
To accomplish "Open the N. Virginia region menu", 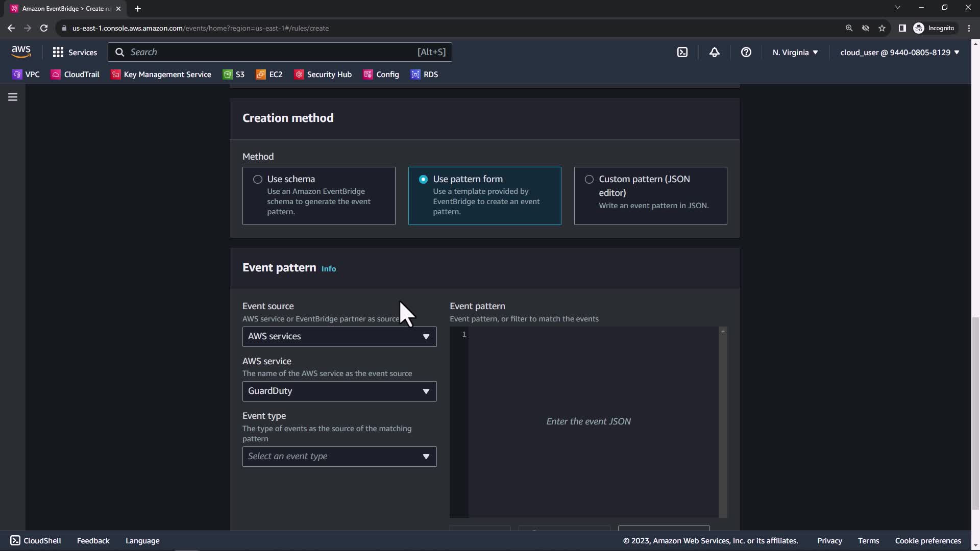I will (x=795, y=52).
